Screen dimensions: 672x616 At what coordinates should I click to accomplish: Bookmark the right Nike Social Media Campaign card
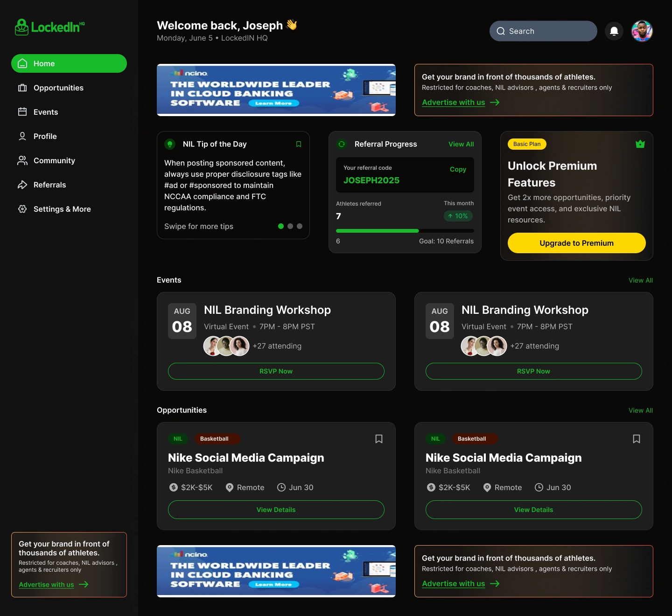coord(637,439)
